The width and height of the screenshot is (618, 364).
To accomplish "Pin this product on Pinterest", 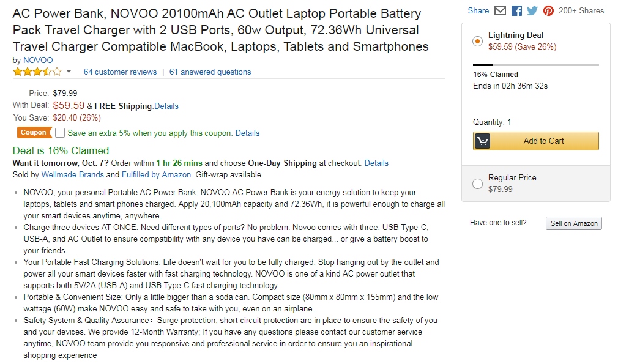I will coord(548,10).
